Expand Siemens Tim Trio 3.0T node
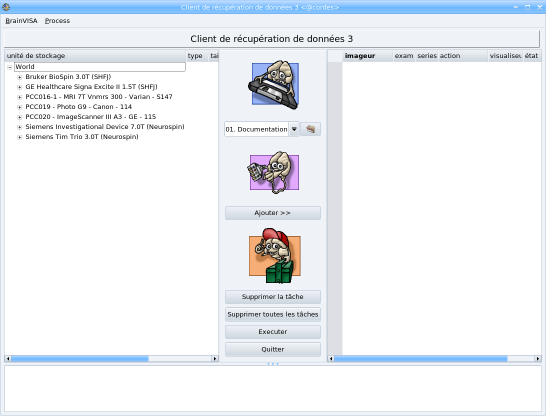 pos(20,137)
